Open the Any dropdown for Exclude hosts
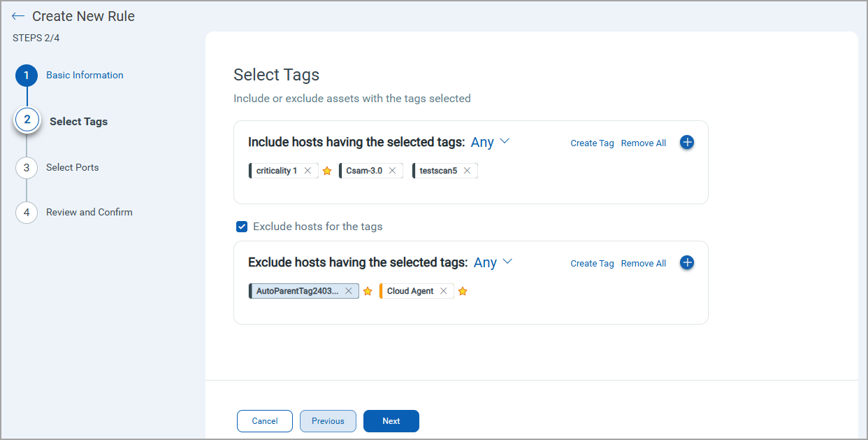Image resolution: width=868 pixels, height=440 pixels. pos(493,262)
